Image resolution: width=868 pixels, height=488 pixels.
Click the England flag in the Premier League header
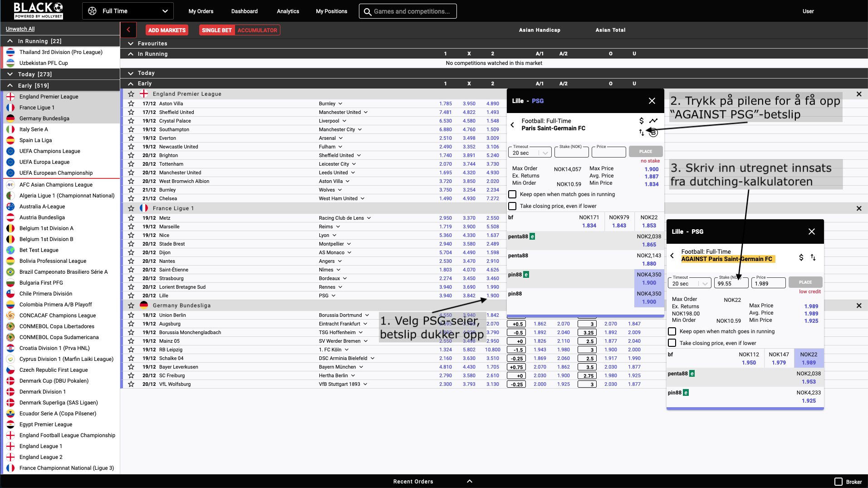pos(144,94)
